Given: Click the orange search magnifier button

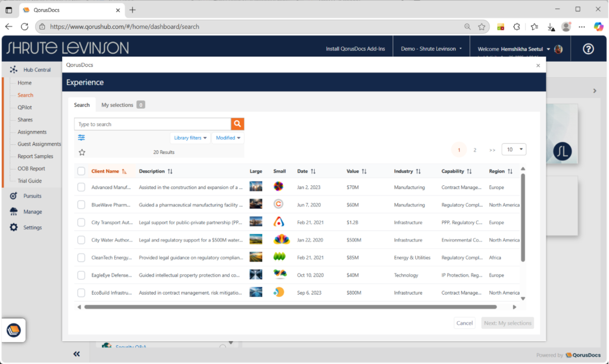Looking at the screenshot, I should pyautogui.click(x=237, y=124).
